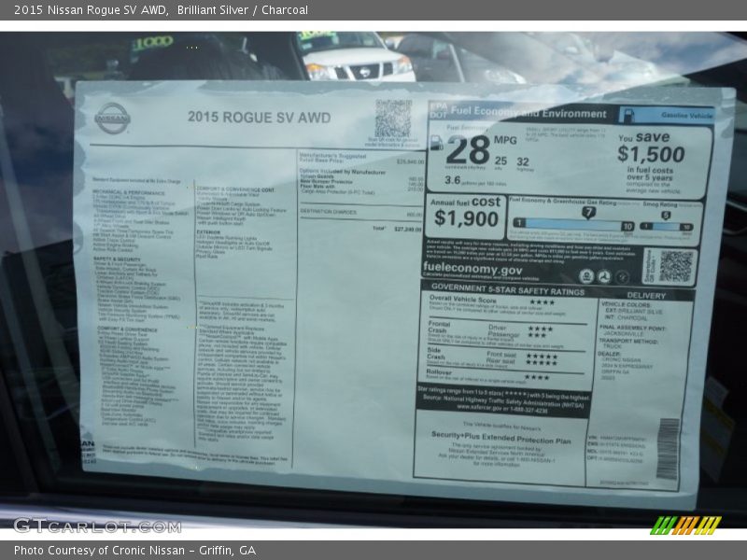Click 'Photo Courtesy of Cronic Nissan' caption
The width and height of the screenshot is (747, 560).
pyautogui.click(x=99, y=551)
